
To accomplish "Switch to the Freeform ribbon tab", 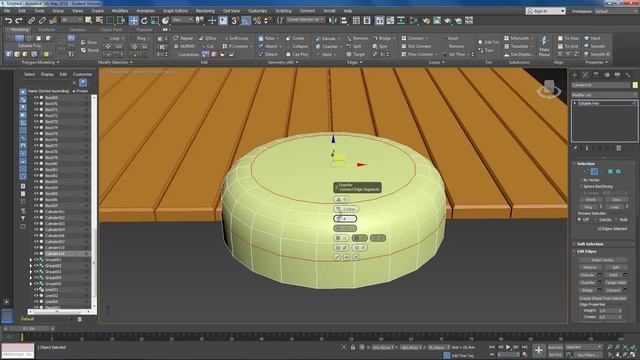I will coord(47,30).
